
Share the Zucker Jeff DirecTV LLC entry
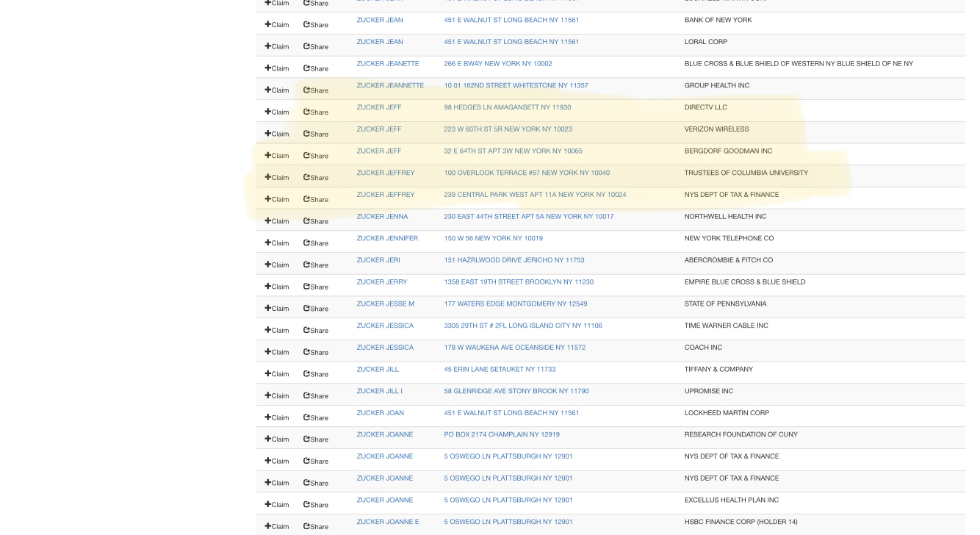point(316,112)
